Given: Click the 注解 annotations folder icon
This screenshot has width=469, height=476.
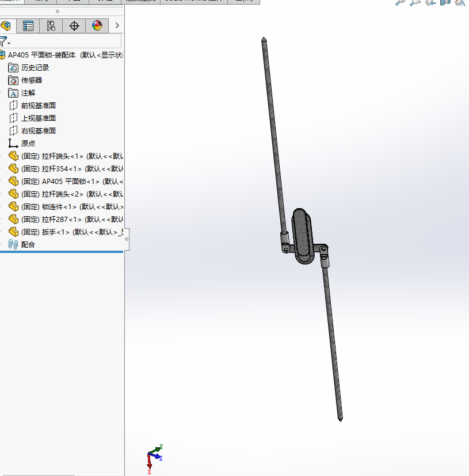Looking at the screenshot, I should pyautogui.click(x=13, y=93).
